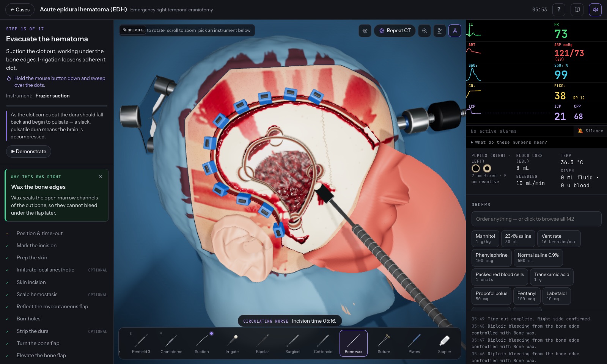Choose the Bone wax instrument

coord(354,344)
